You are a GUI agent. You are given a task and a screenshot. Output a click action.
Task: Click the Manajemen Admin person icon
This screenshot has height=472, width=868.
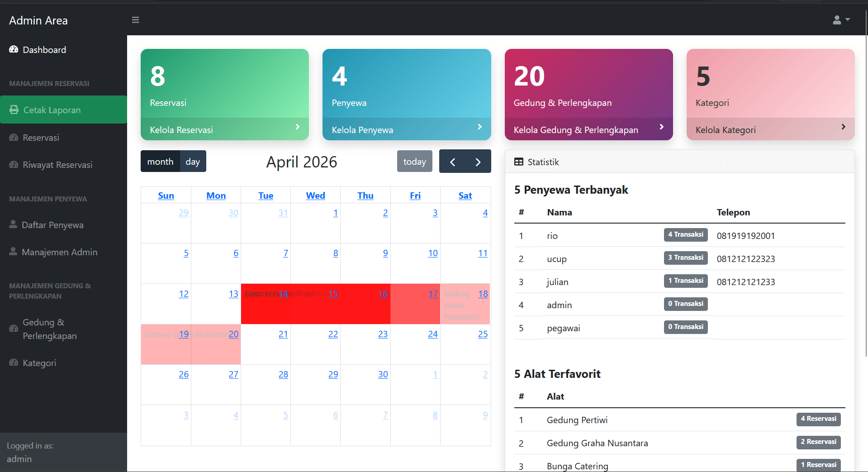pyautogui.click(x=13, y=252)
